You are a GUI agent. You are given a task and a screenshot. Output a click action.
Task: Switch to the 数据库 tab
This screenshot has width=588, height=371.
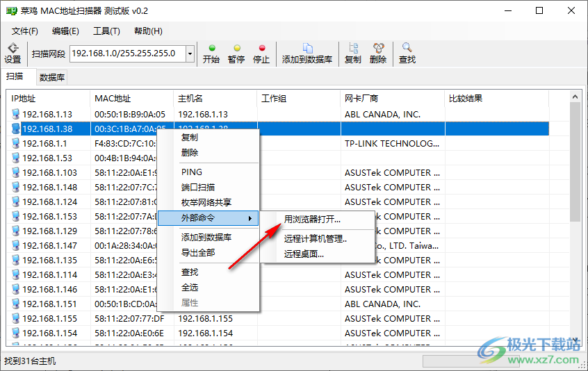tap(52, 77)
